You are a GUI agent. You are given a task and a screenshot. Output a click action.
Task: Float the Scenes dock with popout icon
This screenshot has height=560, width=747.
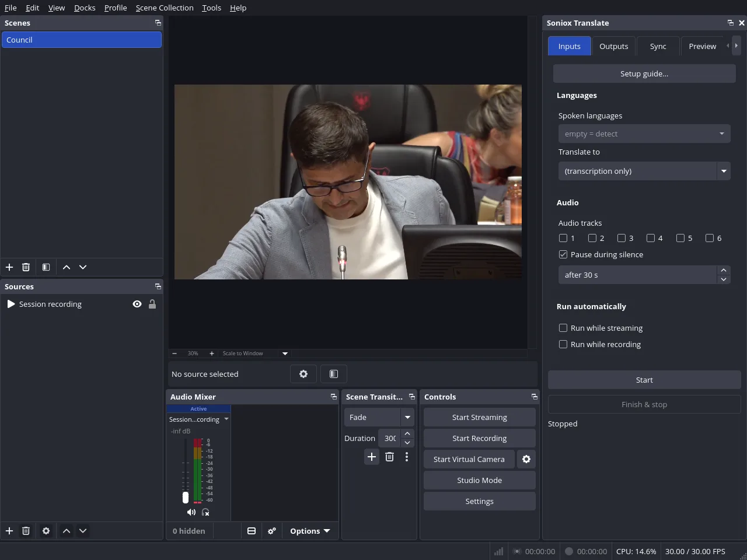click(x=158, y=23)
